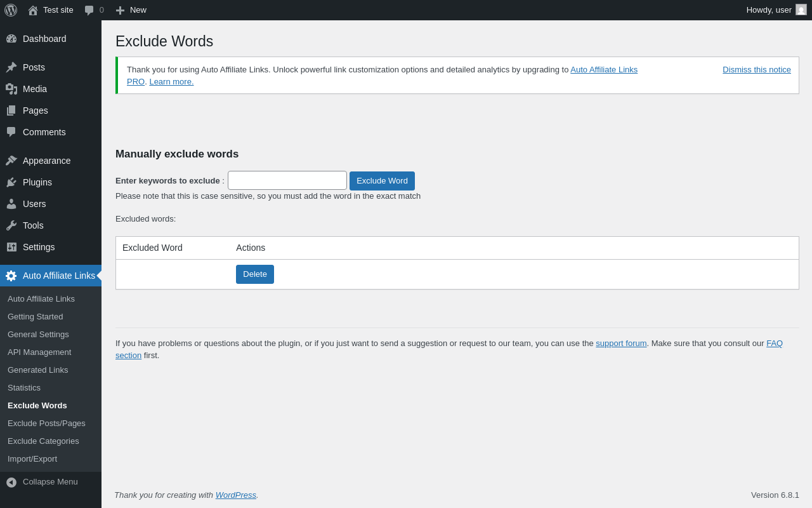Open the Dashboard menu
Screen dimensions: 812x508
pyautogui.click(x=51, y=39)
